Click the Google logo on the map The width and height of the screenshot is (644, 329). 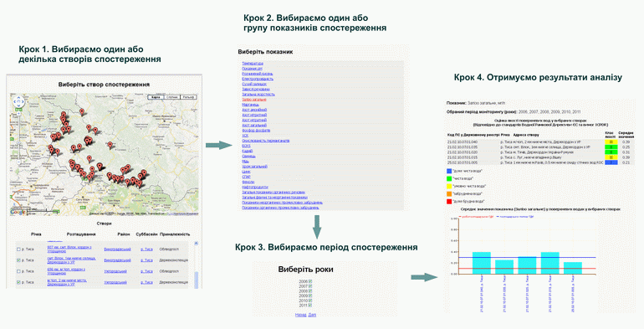tap(18, 212)
